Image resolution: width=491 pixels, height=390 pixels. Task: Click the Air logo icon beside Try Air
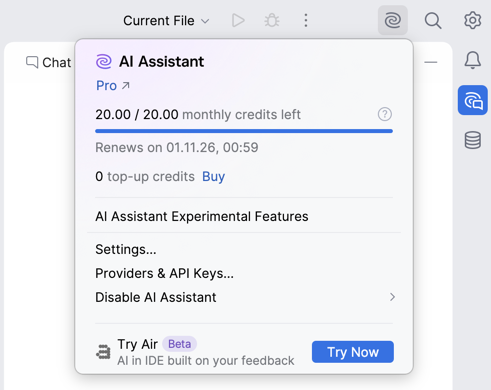point(103,352)
